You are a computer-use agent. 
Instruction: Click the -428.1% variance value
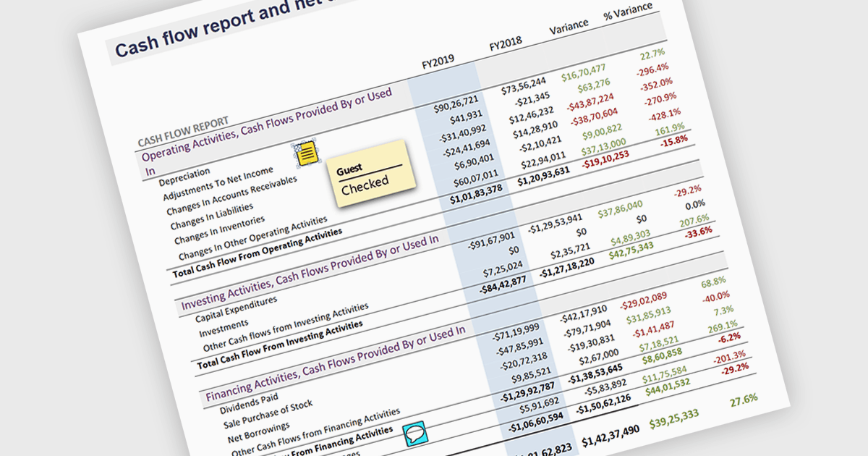pyautogui.click(x=665, y=114)
